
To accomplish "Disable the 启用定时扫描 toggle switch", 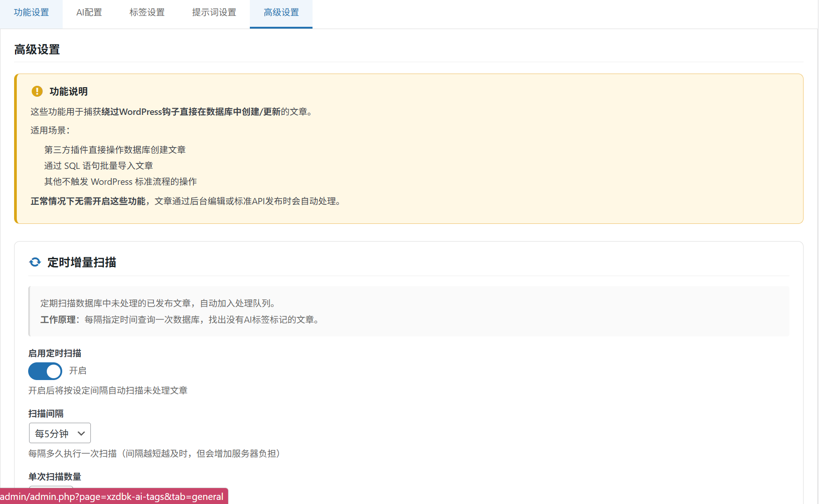I will [x=45, y=371].
